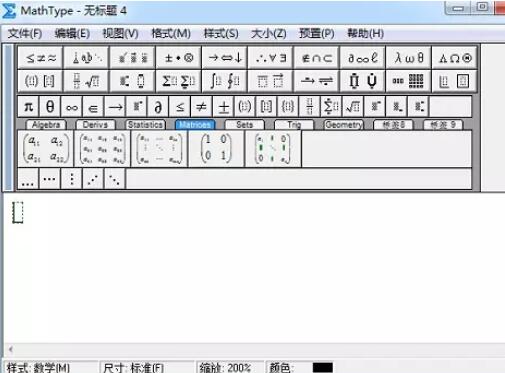Open the embellishments palette
Screen dimensions: 505x373
tap(132, 58)
